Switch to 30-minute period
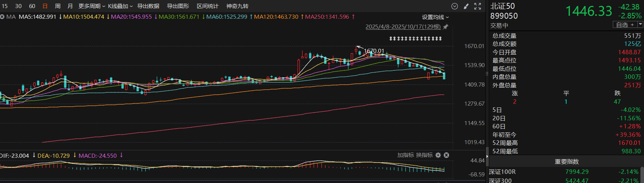 18,6
